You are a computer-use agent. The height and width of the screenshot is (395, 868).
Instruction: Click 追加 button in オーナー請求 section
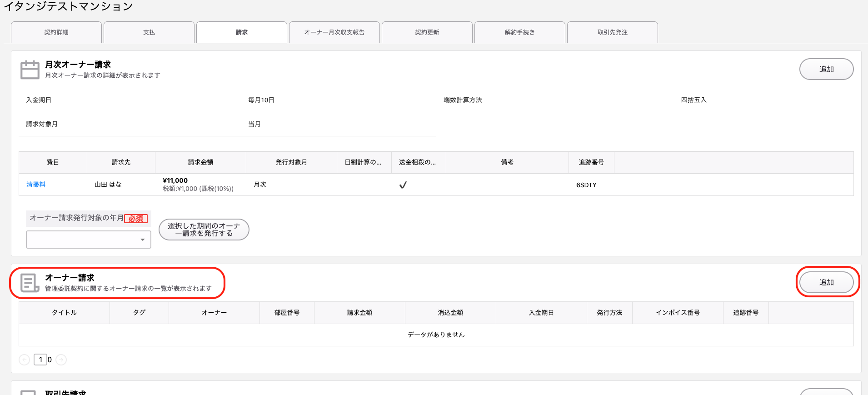pyautogui.click(x=826, y=282)
